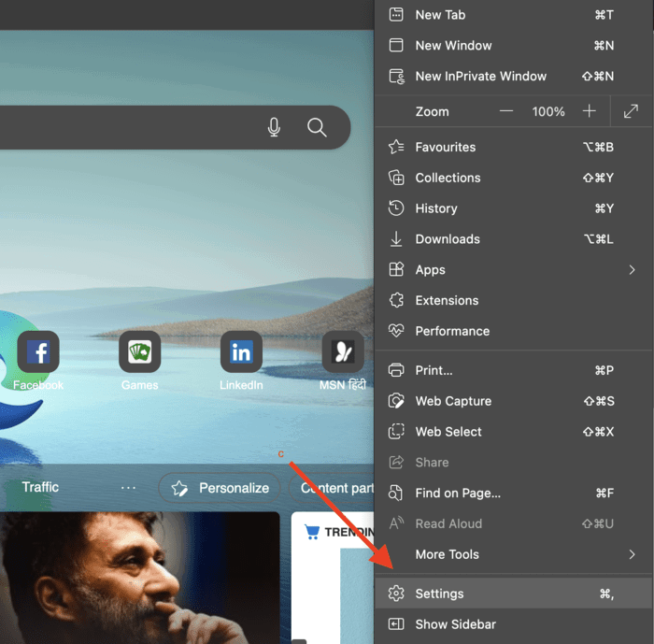The height and width of the screenshot is (644, 654).
Task: Click the microphone voice search icon
Action: click(x=274, y=127)
